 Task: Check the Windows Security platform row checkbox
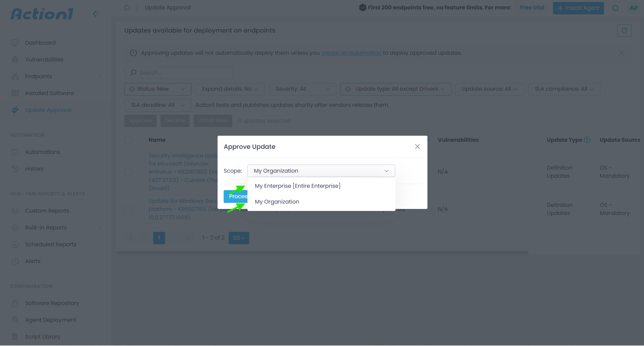[128, 209]
